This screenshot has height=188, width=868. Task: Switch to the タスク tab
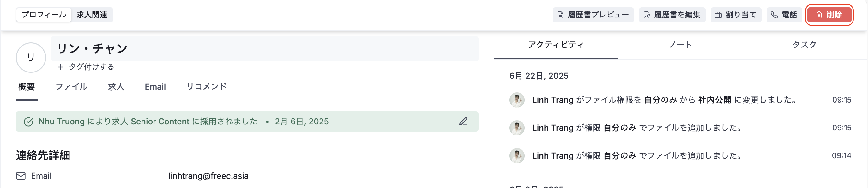(x=804, y=45)
